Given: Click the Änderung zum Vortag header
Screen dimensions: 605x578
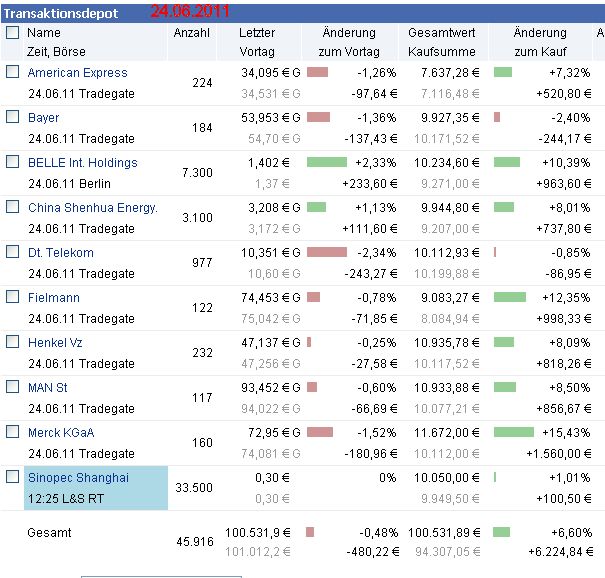Looking at the screenshot, I should [x=349, y=42].
